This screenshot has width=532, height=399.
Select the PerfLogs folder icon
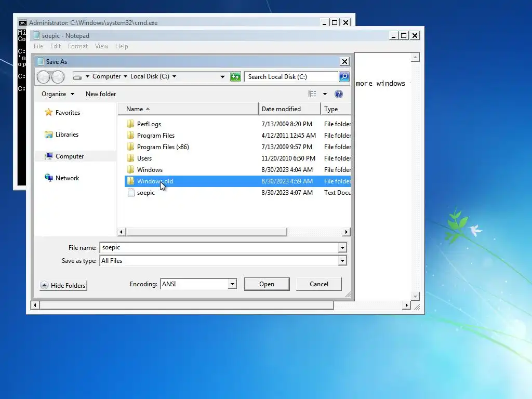[130, 124]
